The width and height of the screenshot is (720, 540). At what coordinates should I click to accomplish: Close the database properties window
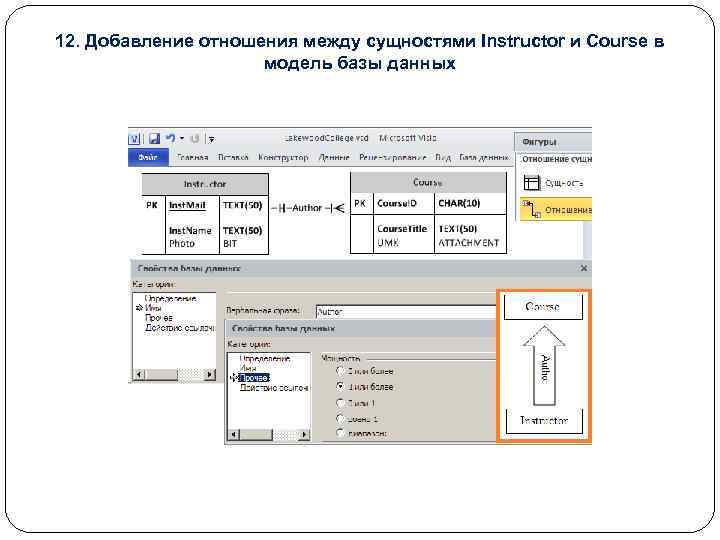pos(584,268)
